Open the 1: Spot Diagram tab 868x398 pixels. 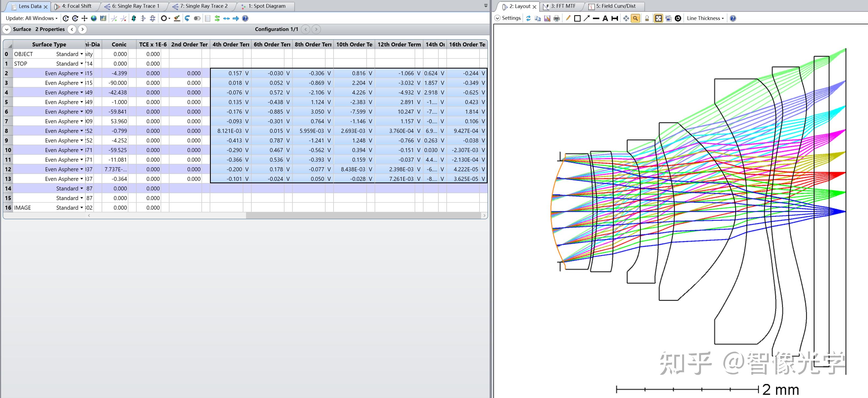click(267, 6)
